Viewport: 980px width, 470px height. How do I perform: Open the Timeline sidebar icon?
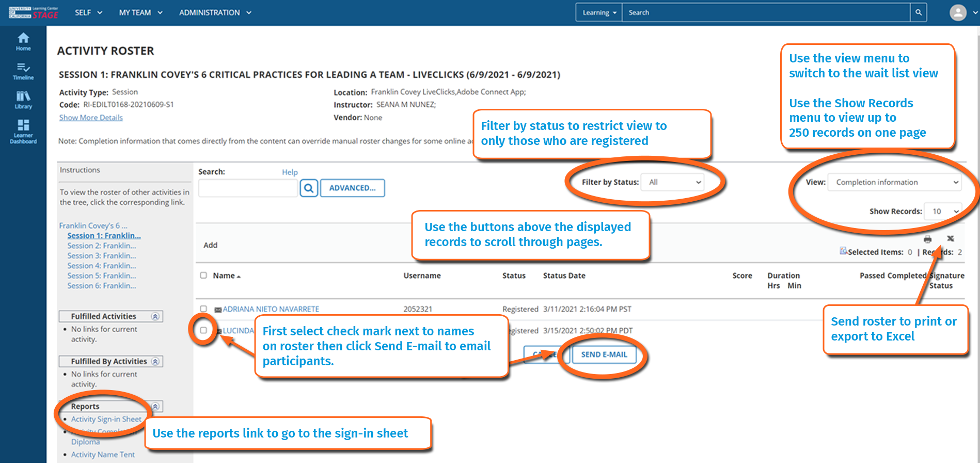pyautogui.click(x=23, y=71)
